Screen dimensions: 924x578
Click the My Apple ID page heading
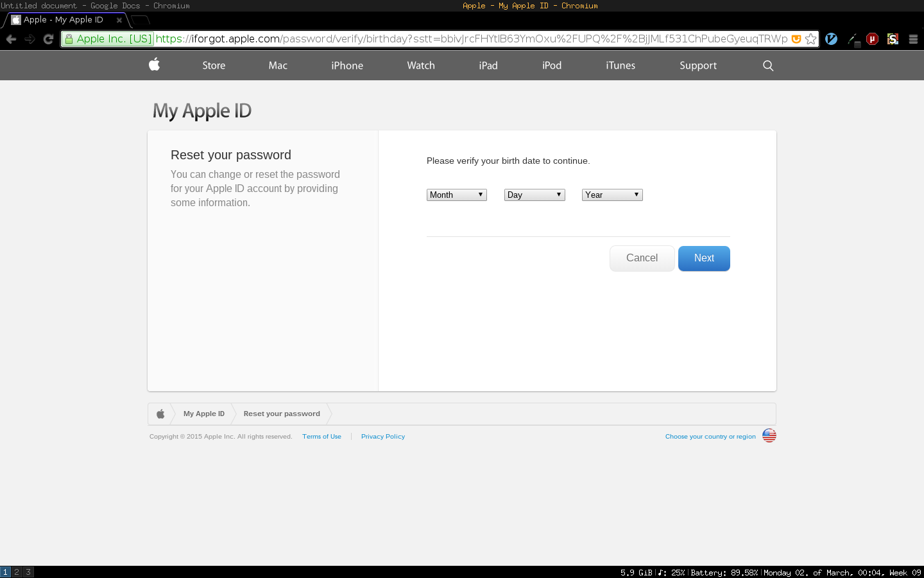pos(202,111)
